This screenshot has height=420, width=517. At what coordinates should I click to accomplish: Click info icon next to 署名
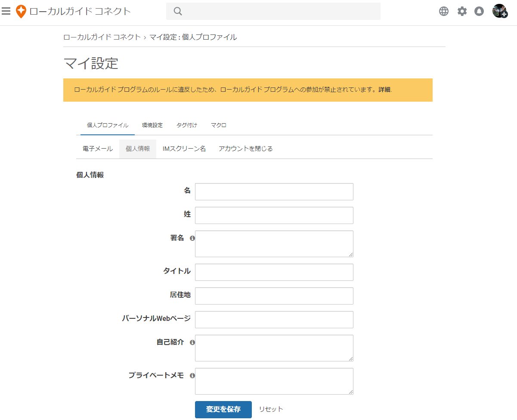tap(192, 238)
